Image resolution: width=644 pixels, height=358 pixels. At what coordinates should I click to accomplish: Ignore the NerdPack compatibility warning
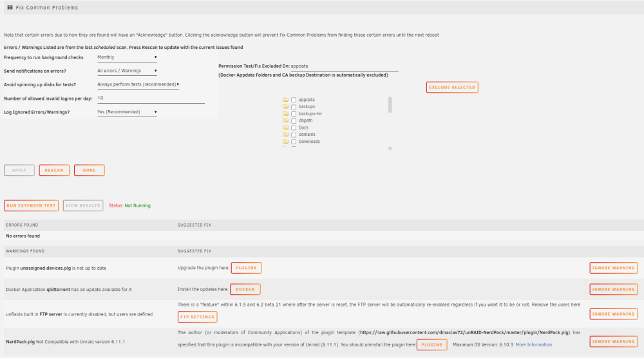tap(614, 341)
